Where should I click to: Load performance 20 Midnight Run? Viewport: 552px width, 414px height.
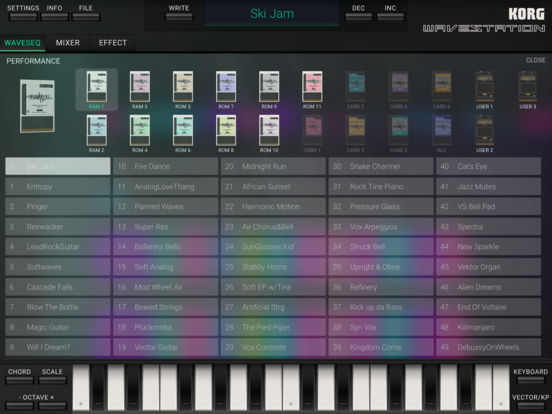tap(273, 166)
